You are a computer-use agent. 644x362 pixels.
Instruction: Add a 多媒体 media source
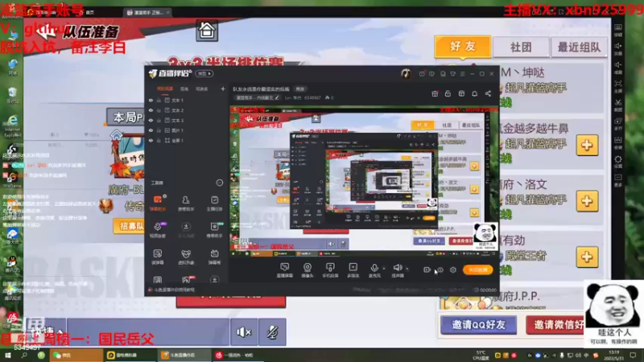coord(353,270)
